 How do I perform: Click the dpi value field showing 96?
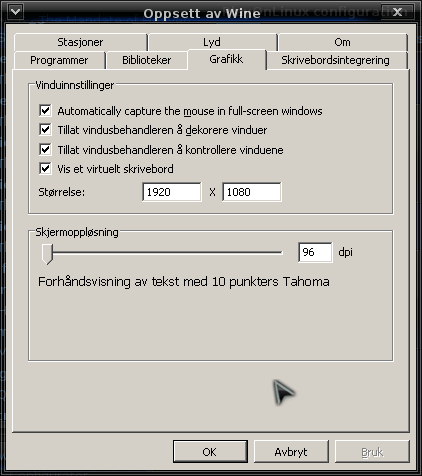pos(315,252)
